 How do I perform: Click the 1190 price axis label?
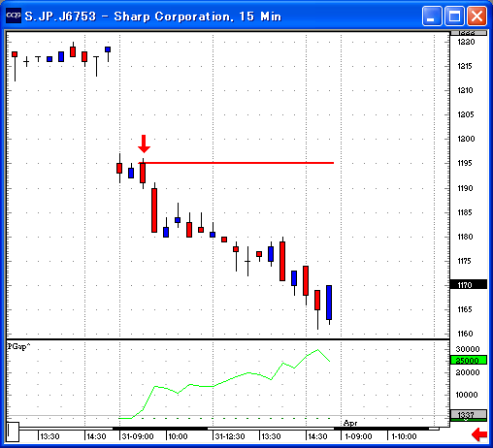465,188
